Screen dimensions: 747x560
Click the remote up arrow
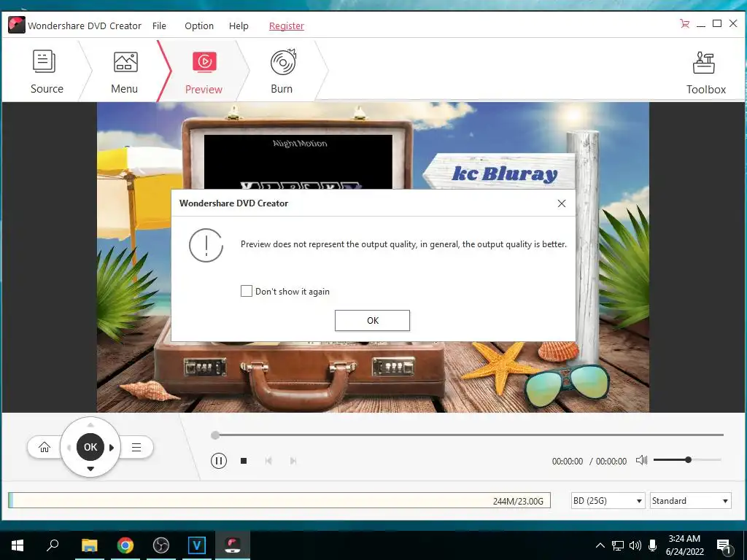click(90, 425)
